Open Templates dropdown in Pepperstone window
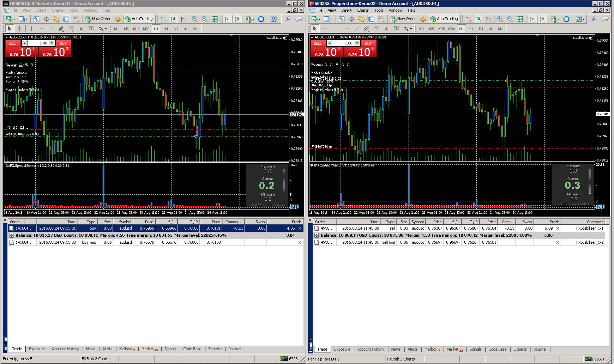Screen dimensions: 614x364 click(580, 19)
